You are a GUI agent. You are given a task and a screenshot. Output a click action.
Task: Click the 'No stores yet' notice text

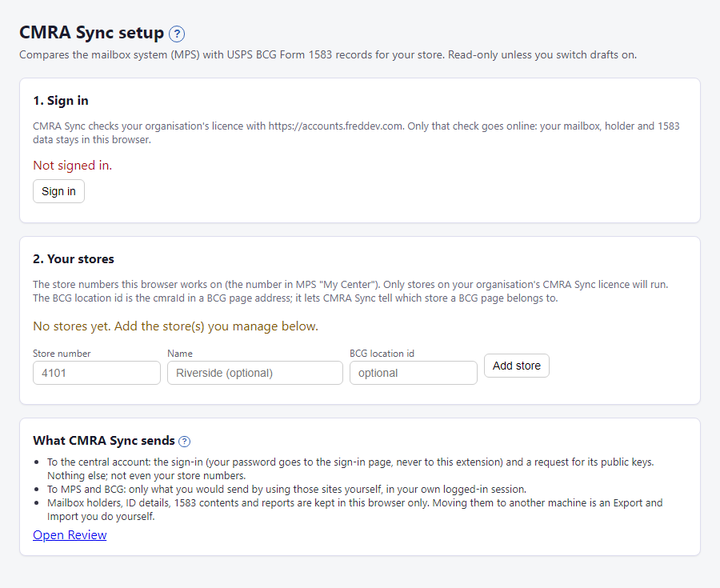click(x=175, y=326)
